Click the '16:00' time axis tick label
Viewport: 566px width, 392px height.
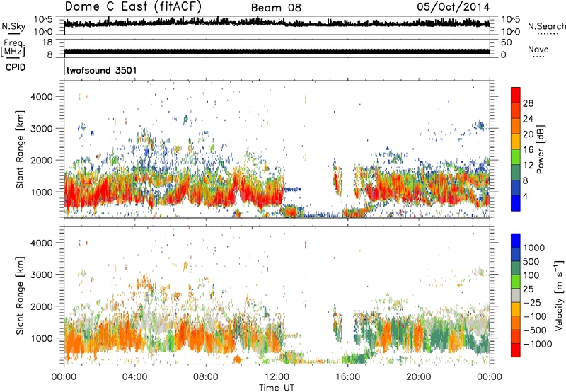click(347, 377)
